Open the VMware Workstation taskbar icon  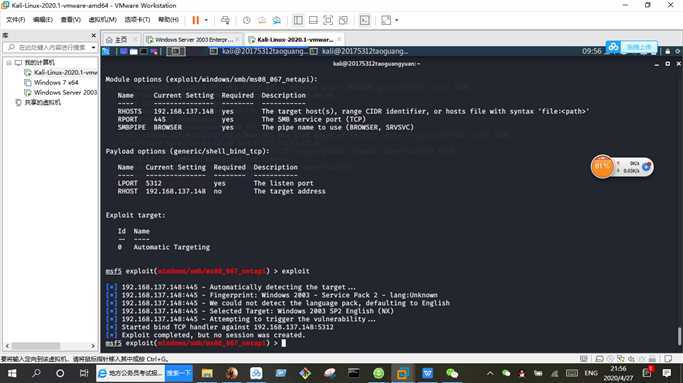point(402,373)
